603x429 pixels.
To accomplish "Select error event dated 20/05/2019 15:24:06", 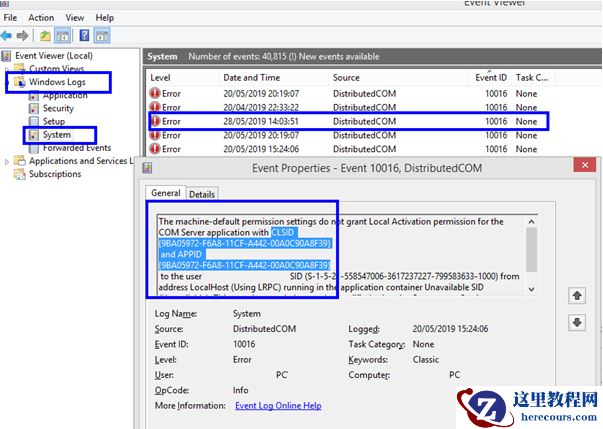I will [348, 149].
